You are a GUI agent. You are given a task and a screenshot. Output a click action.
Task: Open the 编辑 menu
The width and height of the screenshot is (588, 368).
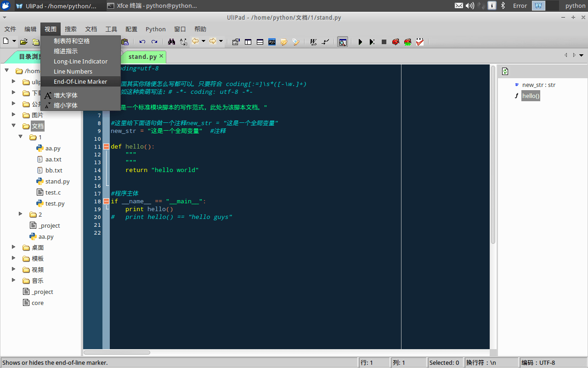coord(30,29)
